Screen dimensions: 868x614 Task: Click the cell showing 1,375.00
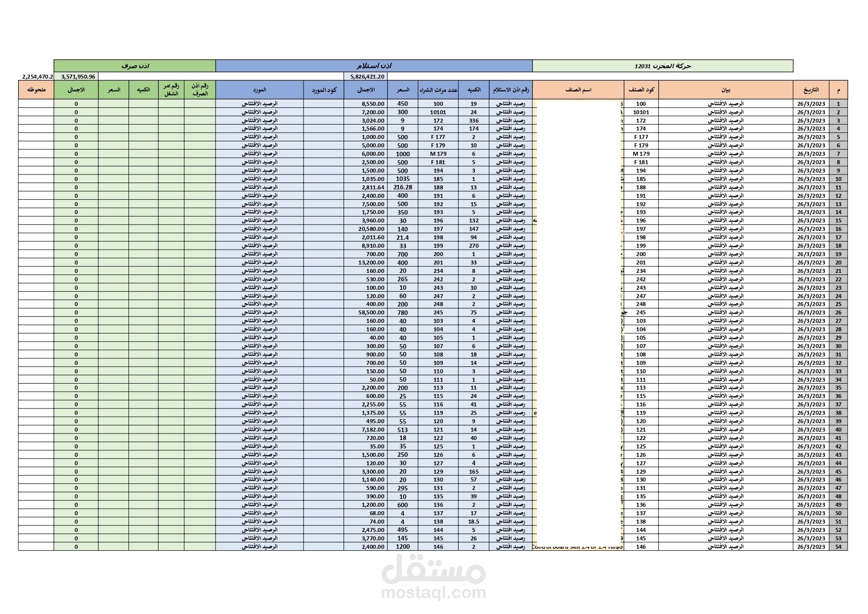tap(366, 413)
